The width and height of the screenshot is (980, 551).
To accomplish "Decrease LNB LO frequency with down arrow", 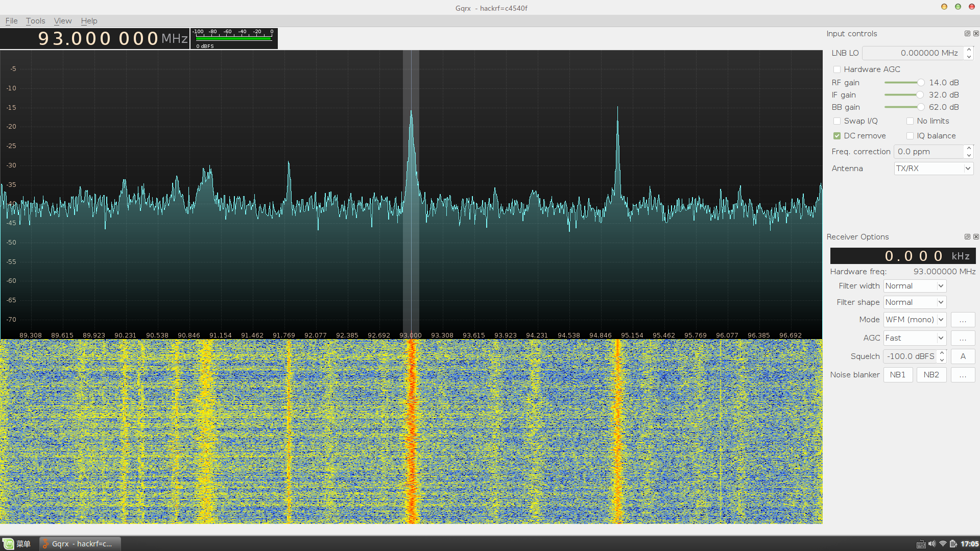I will (969, 56).
